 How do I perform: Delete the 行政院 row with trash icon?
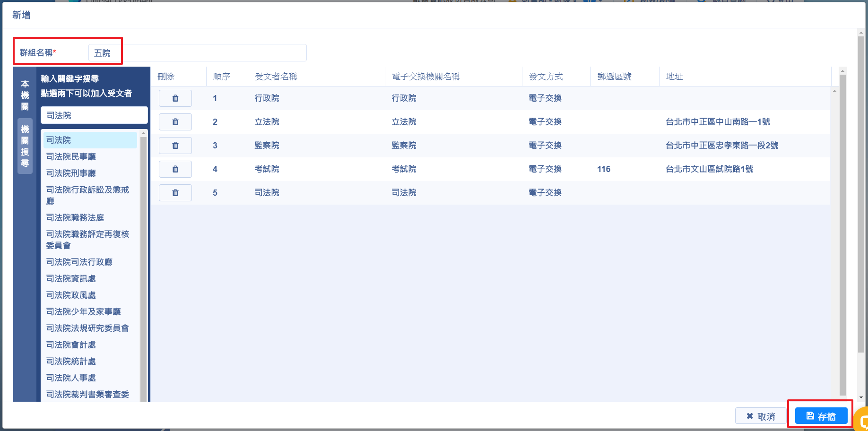coord(175,98)
